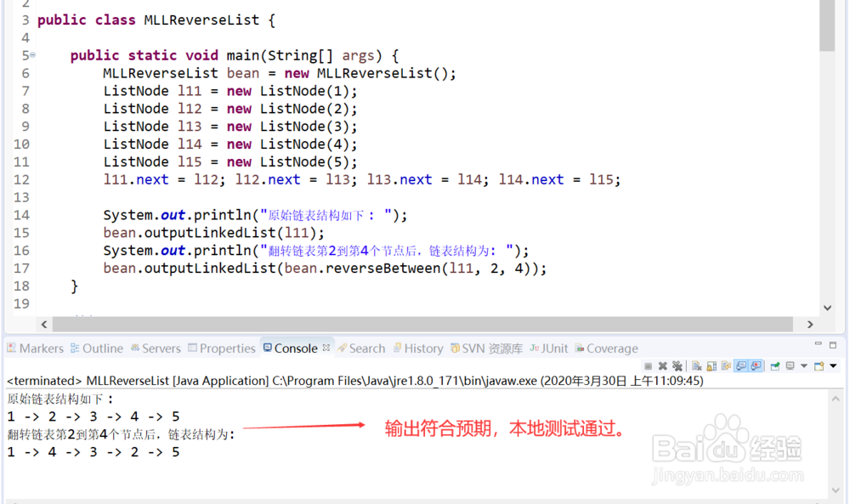Click console line '原始链表结构如下：'

click(60, 399)
